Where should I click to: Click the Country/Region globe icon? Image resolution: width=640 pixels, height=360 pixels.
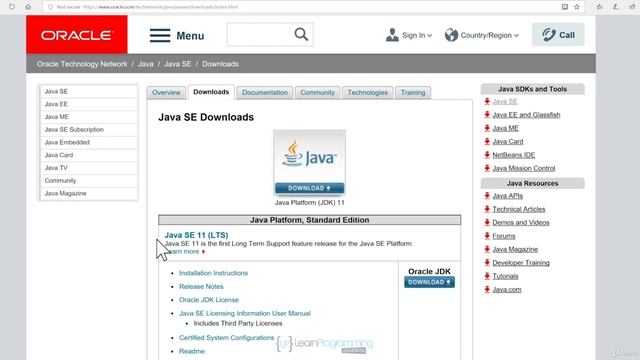(x=451, y=35)
